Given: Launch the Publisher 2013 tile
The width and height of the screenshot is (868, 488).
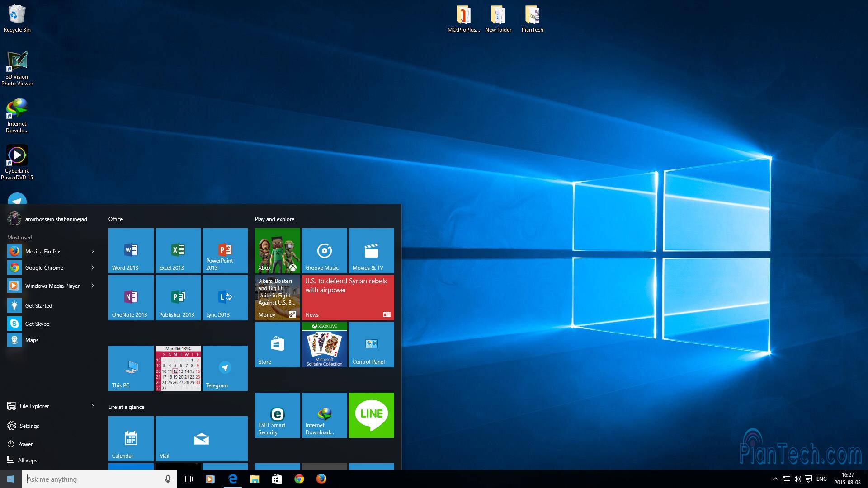Looking at the screenshot, I should tap(178, 298).
